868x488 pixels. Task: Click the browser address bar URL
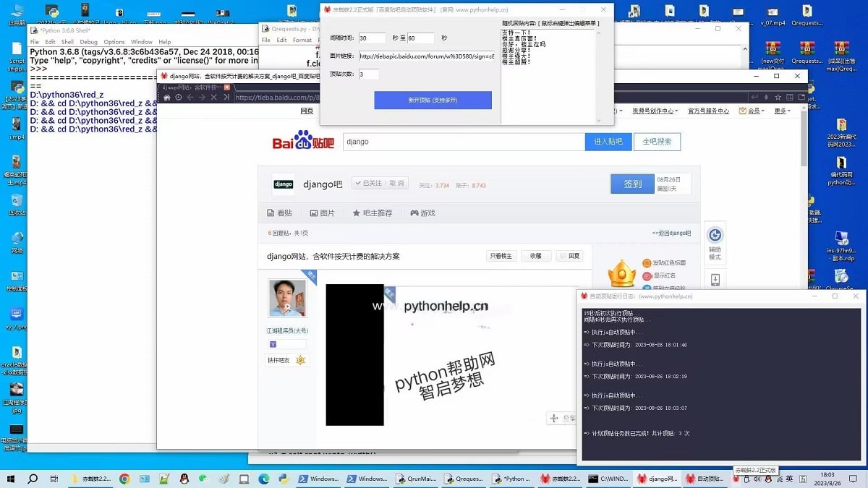click(x=278, y=98)
